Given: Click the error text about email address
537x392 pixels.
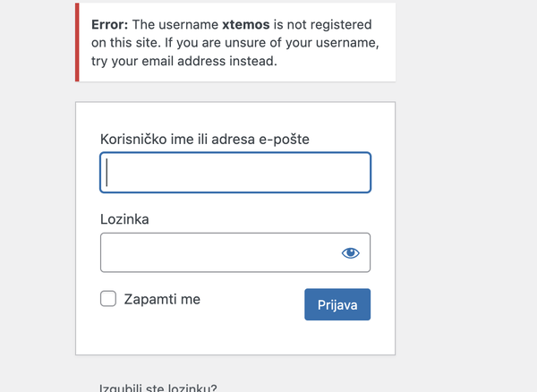Looking at the screenshot, I should tap(183, 61).
